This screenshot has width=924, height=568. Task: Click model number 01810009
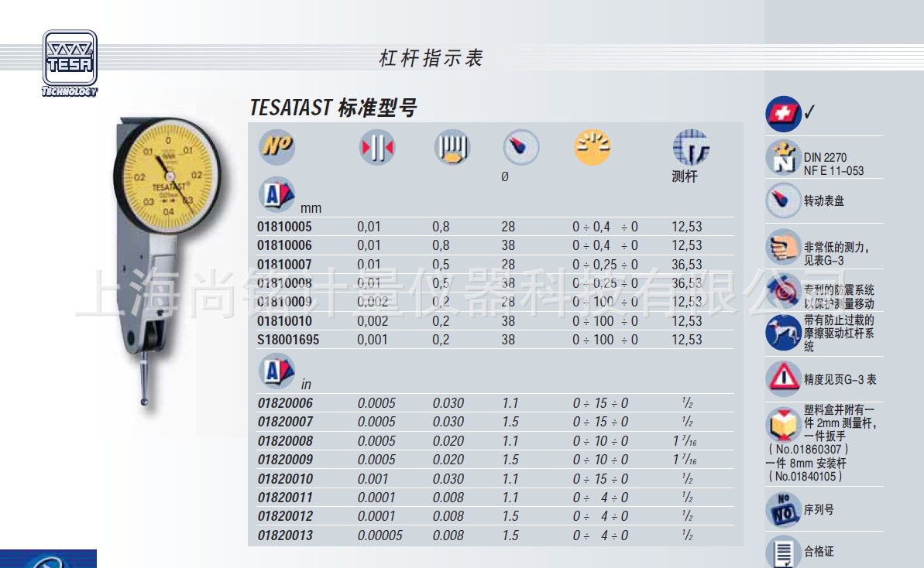click(284, 302)
